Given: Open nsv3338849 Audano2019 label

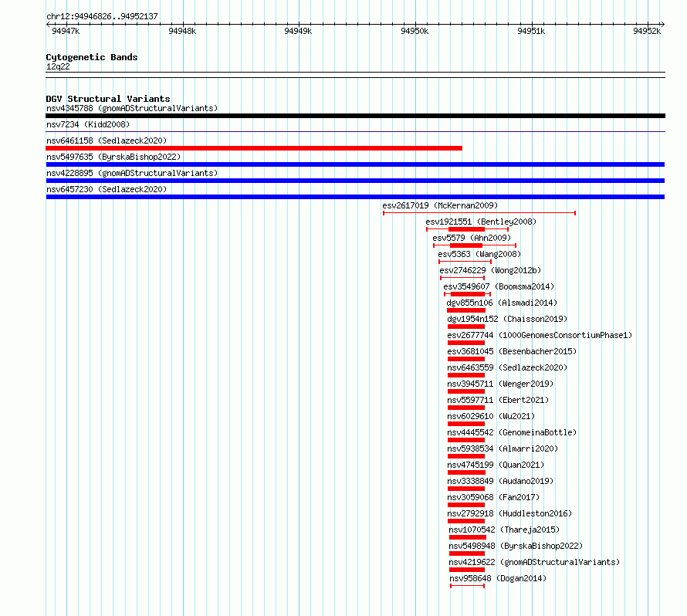Looking at the screenshot, I should [x=500, y=481].
